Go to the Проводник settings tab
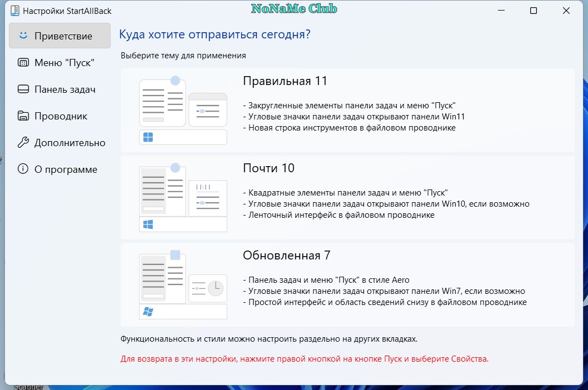The width and height of the screenshot is (588, 390). click(59, 116)
